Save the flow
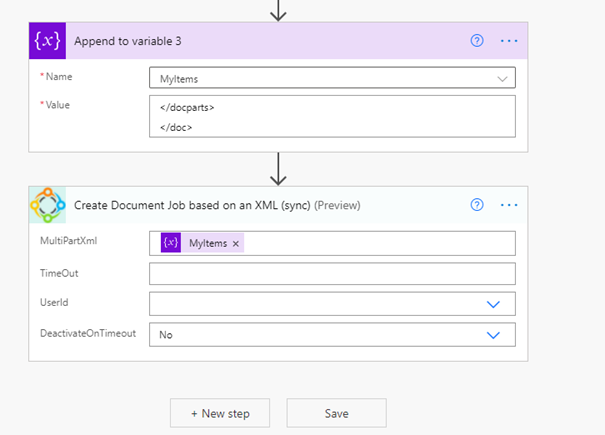The width and height of the screenshot is (605, 435). (x=336, y=413)
